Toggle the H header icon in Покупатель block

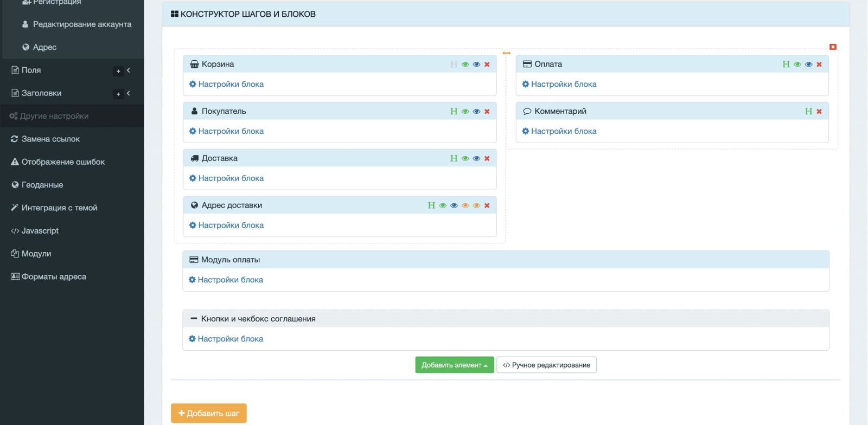[x=454, y=112]
